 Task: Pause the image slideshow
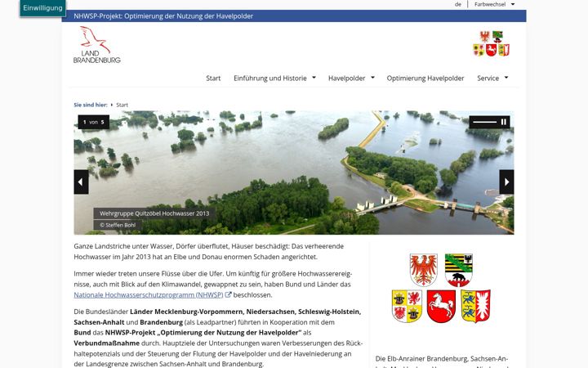coord(504,122)
